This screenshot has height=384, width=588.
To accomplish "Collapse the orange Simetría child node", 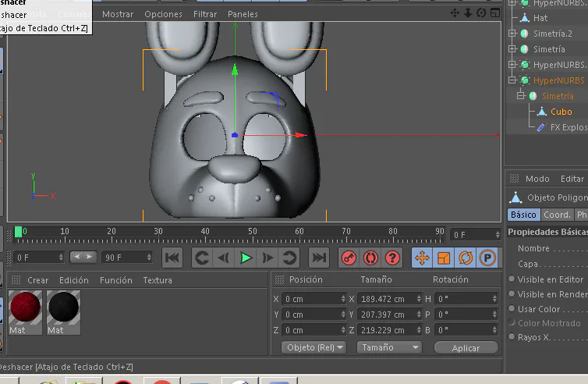I will coord(520,96).
